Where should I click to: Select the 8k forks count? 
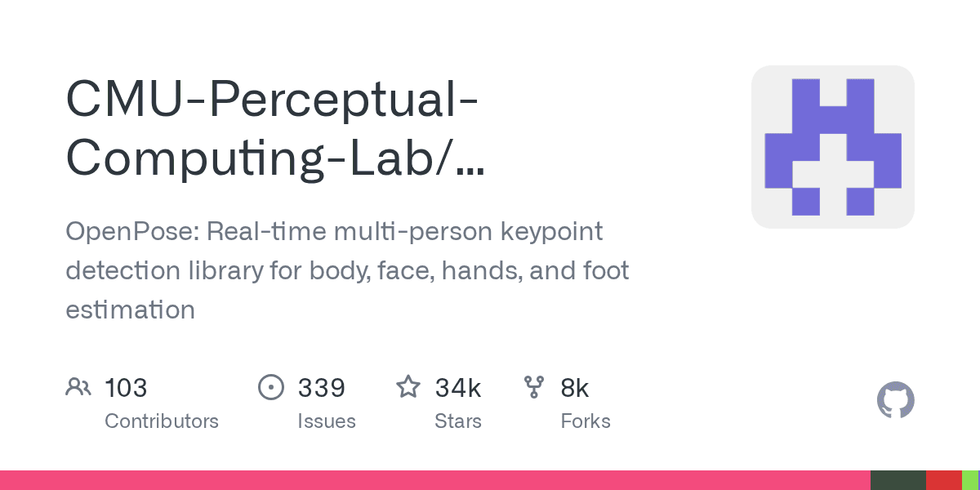pos(575,387)
